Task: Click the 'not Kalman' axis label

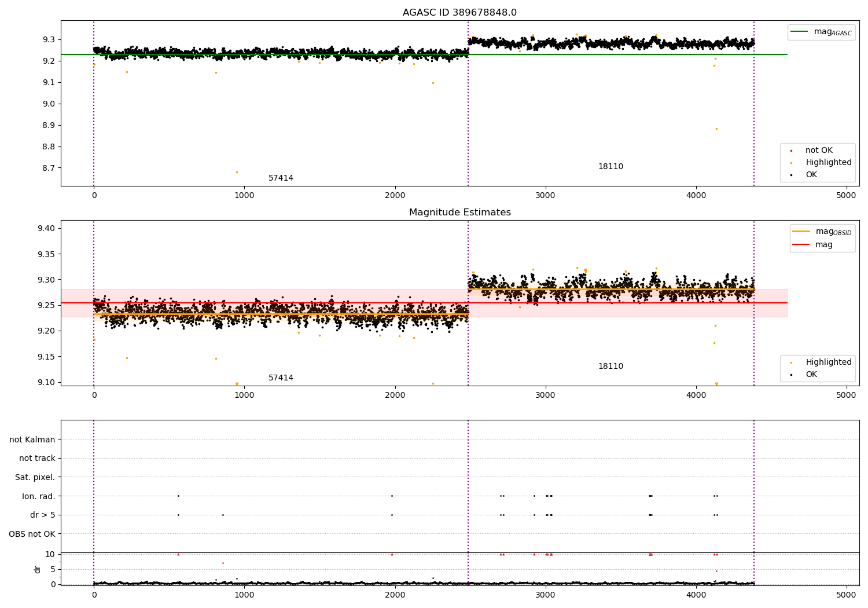Action: point(32,439)
